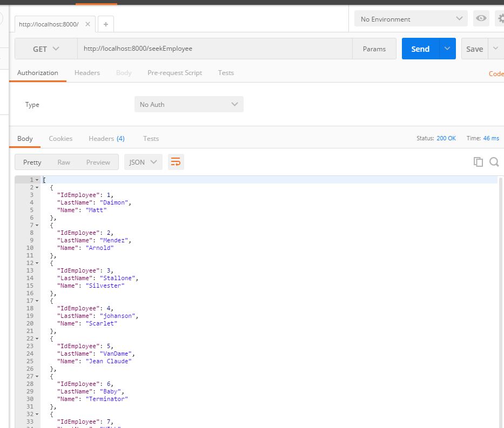Viewport: 504px width, 428px height.
Task: Open the No Environment dropdown
Action: pos(411,19)
